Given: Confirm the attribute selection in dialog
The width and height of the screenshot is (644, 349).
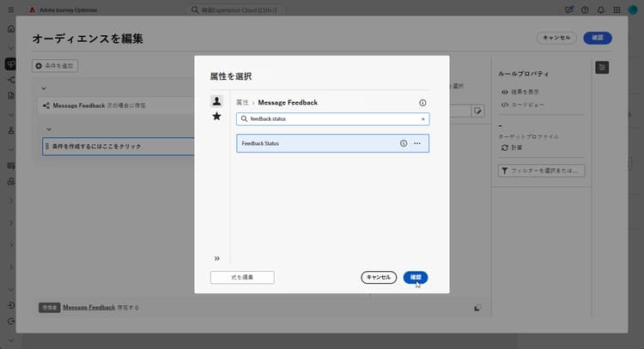Looking at the screenshot, I should 416,277.
